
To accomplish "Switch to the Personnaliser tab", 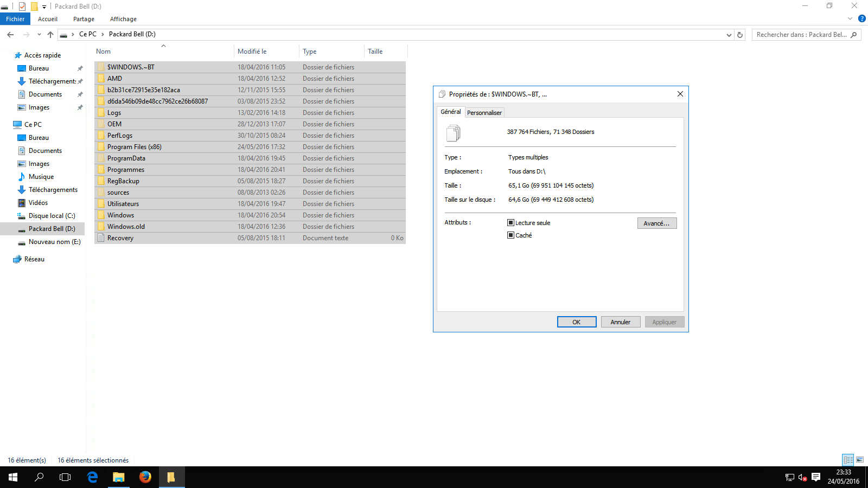I will (x=484, y=113).
